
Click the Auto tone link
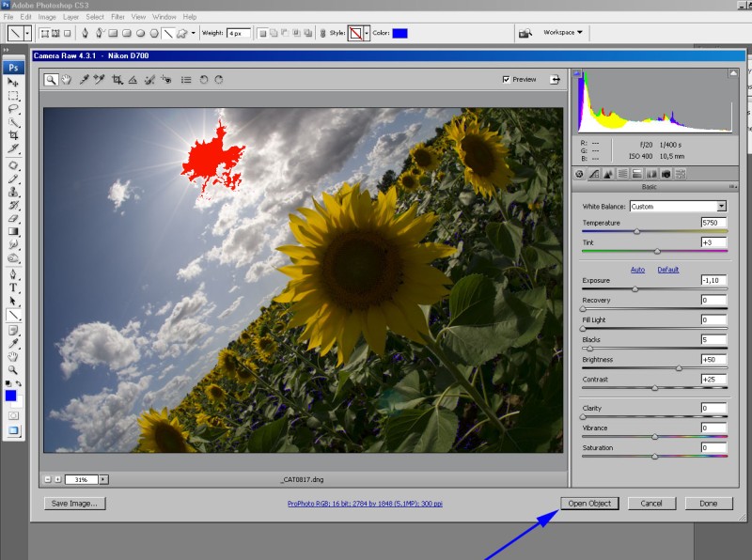coord(637,270)
